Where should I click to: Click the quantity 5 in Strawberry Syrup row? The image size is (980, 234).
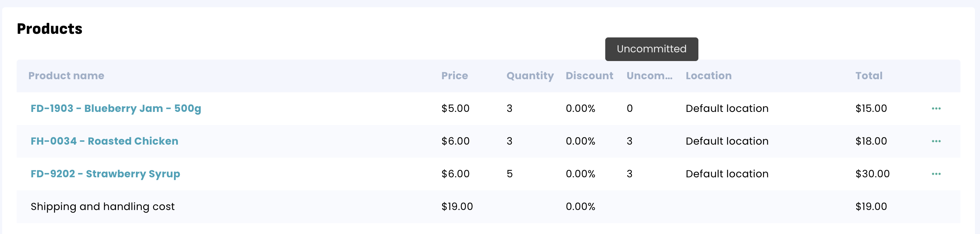click(x=510, y=174)
